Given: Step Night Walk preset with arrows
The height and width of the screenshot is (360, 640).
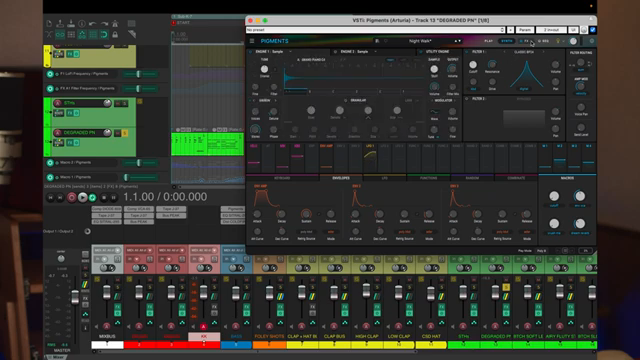Looking at the screenshot, I should [x=458, y=41].
